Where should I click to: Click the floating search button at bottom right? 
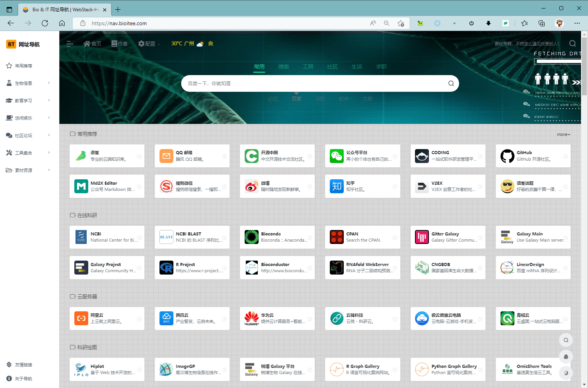point(566,340)
